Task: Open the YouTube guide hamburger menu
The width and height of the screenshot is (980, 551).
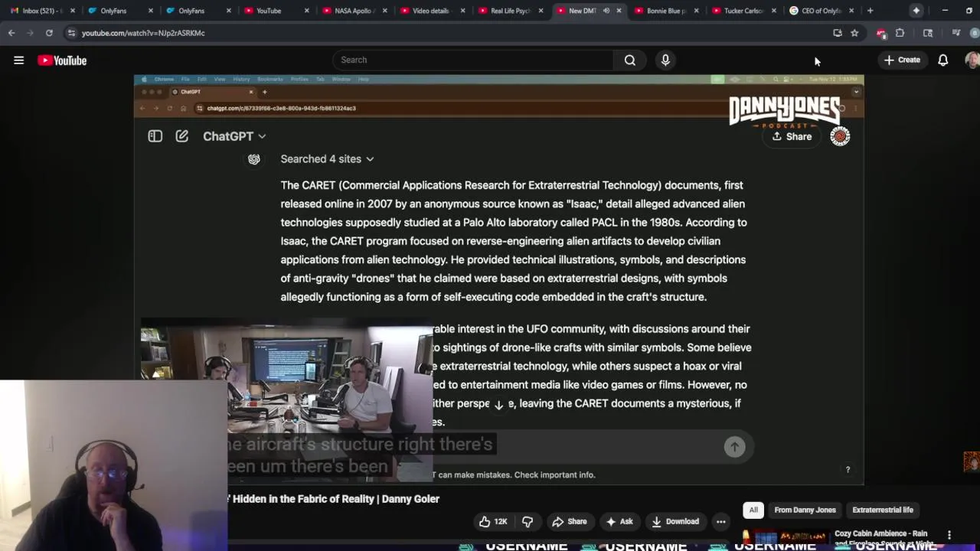Action: point(18,60)
